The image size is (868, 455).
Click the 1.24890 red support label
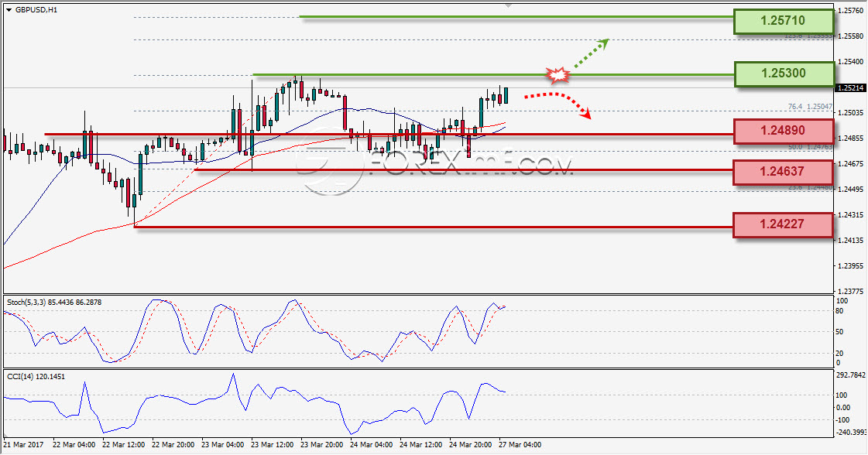tap(784, 132)
